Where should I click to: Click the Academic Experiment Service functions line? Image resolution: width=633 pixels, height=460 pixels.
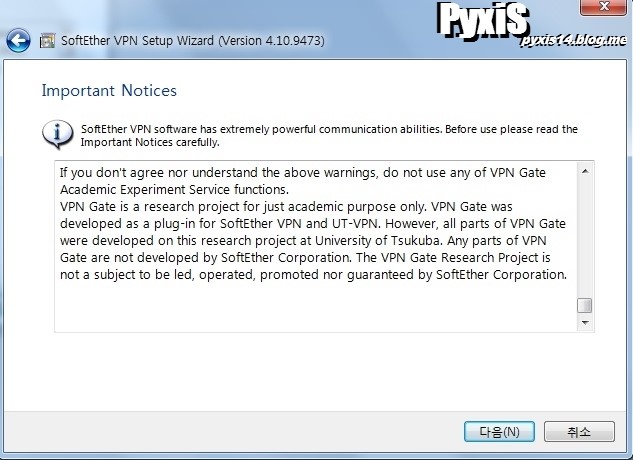pos(174,189)
